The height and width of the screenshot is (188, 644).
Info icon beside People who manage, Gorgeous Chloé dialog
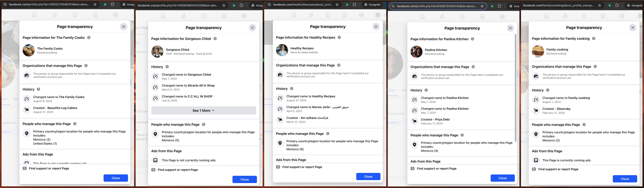tap(203, 124)
